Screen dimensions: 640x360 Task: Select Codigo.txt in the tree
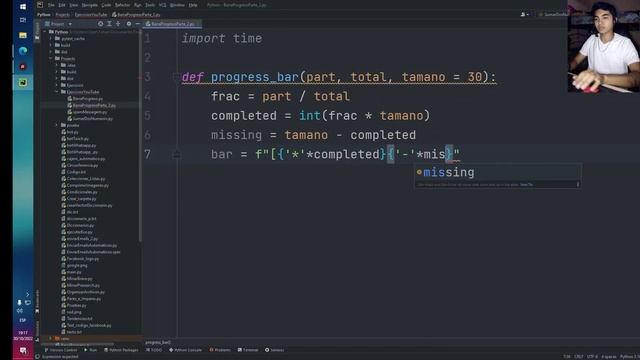(x=73, y=172)
